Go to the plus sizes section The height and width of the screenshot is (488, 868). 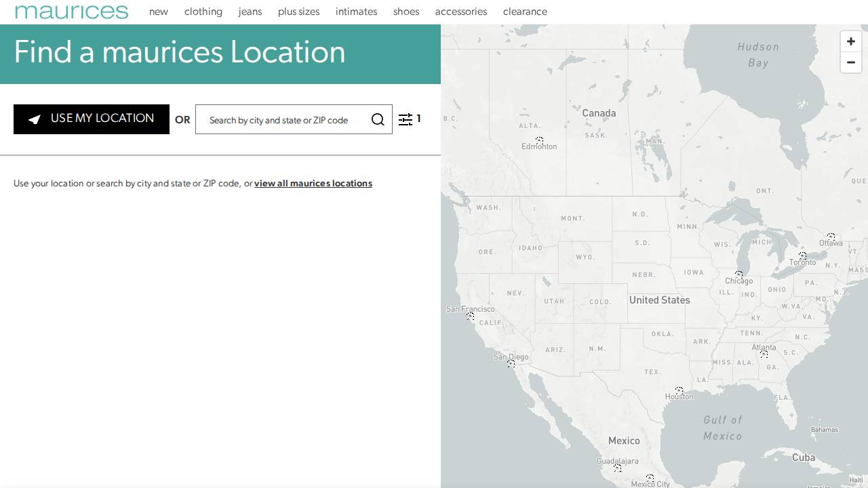click(x=298, y=12)
